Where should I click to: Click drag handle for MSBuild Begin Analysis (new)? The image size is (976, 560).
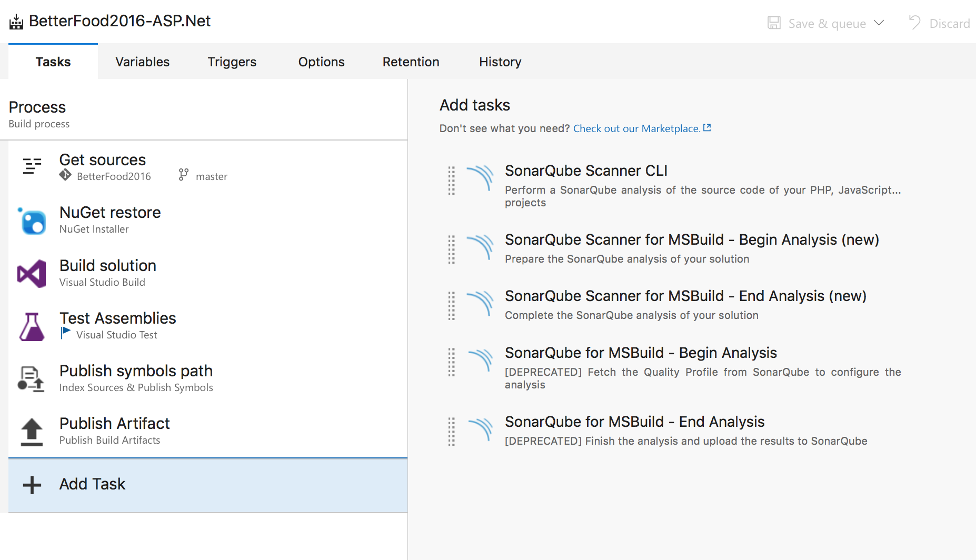[x=451, y=249]
